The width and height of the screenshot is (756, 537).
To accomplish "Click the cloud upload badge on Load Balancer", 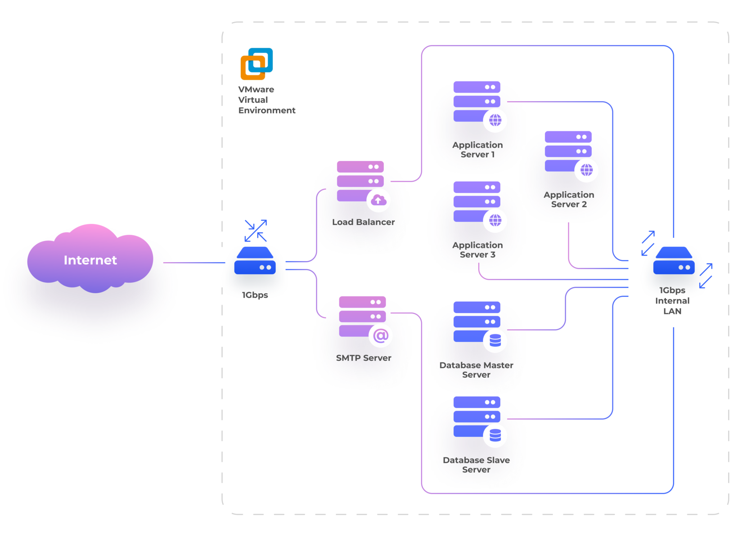I will (x=378, y=200).
